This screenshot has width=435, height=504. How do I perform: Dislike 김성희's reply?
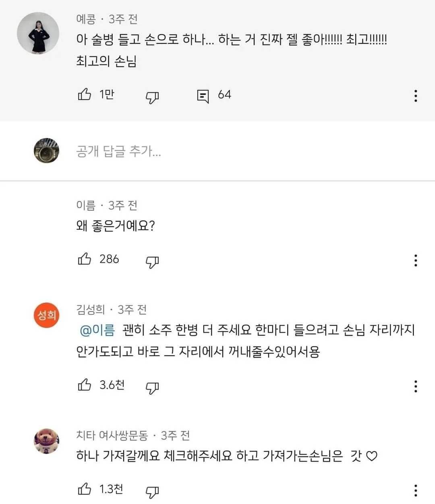pos(152,387)
